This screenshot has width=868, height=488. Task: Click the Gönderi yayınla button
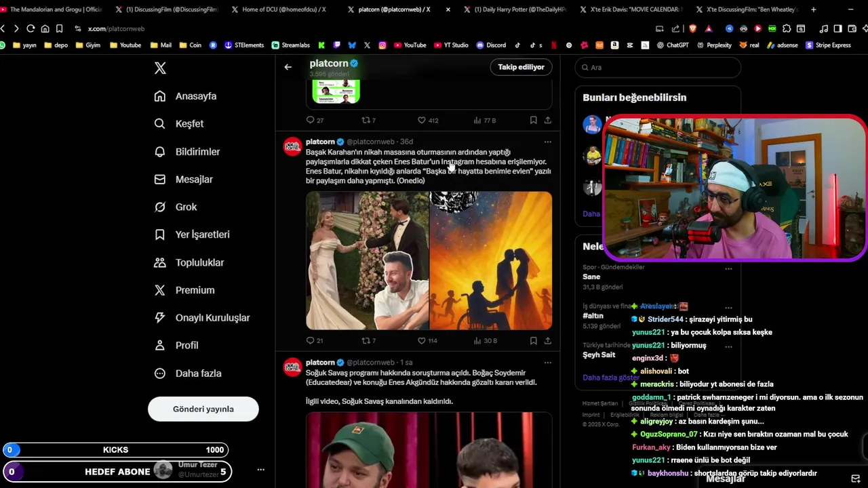(203, 409)
